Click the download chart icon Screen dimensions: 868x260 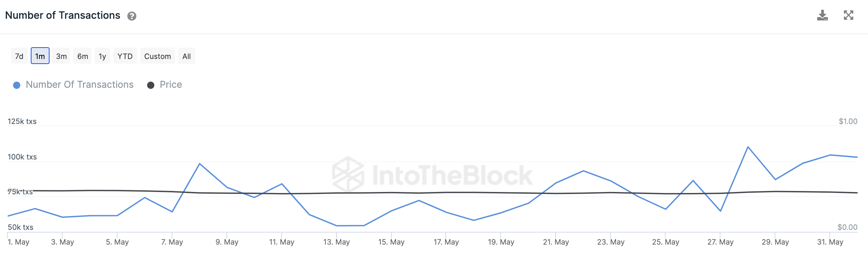822,15
